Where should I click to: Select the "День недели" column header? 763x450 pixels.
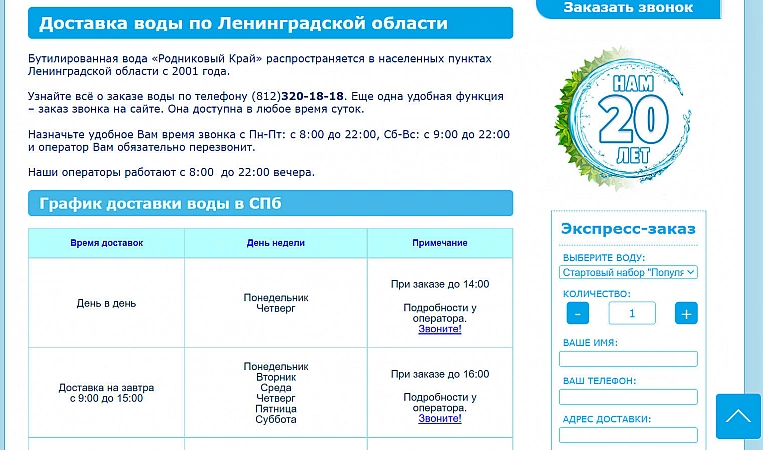click(x=276, y=243)
